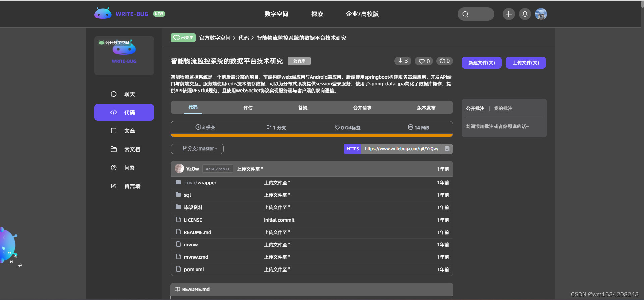The height and width of the screenshot is (300, 644).
Task: Select 代码 in the sidebar
Action: 124,112
